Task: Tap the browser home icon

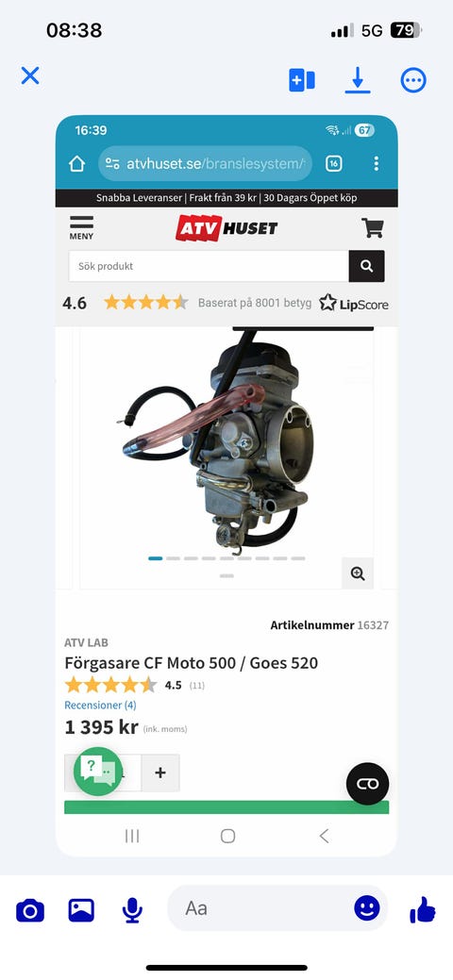Action: (76, 164)
